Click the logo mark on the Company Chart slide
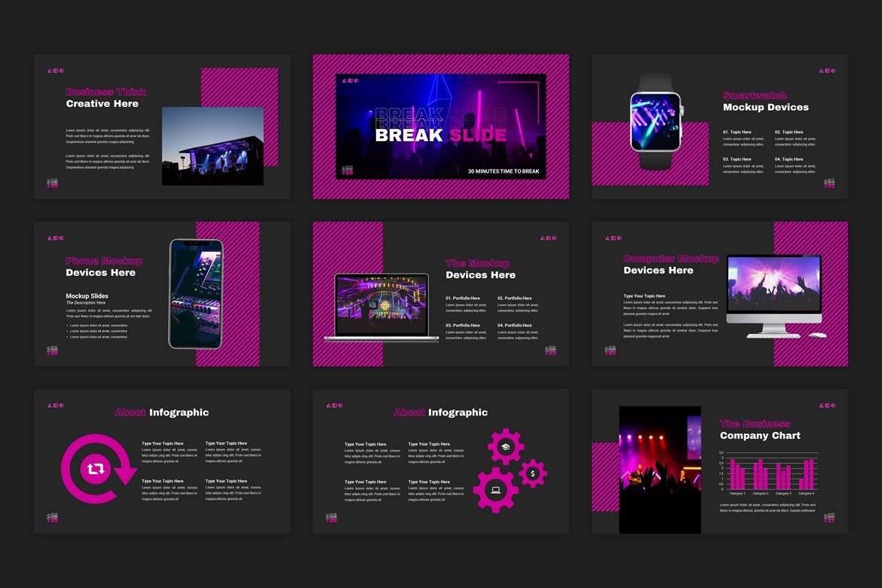This screenshot has width=882, height=588. pyautogui.click(x=831, y=518)
